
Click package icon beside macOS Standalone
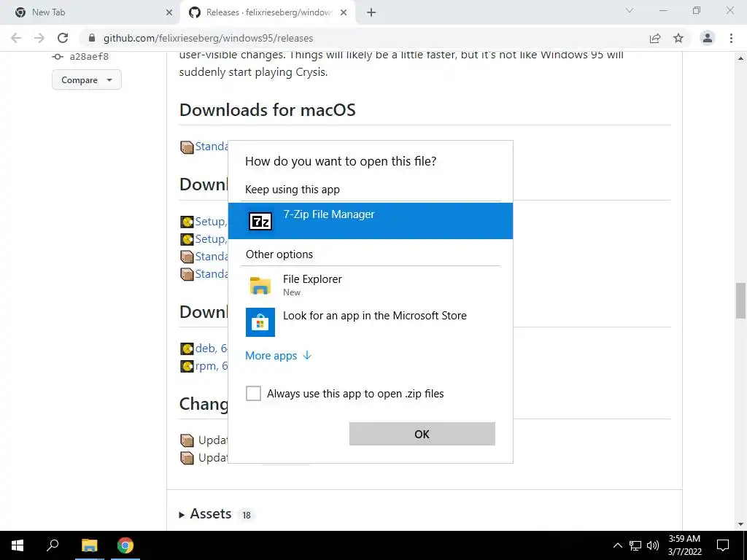coord(187,147)
